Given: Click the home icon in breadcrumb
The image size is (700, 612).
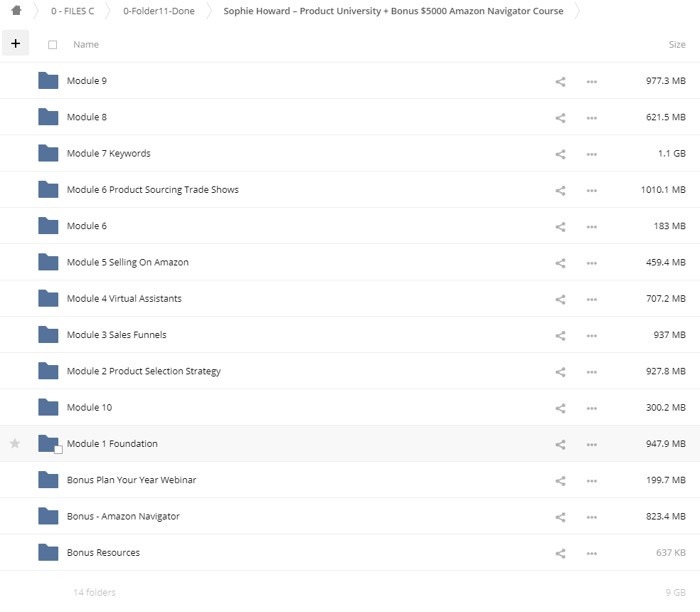Looking at the screenshot, I should point(16,11).
